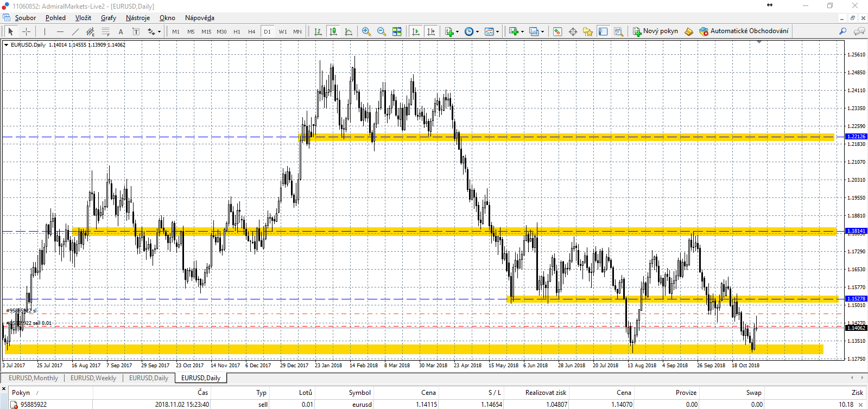
Task: Open the Soubor menu
Action: pyautogui.click(x=26, y=18)
